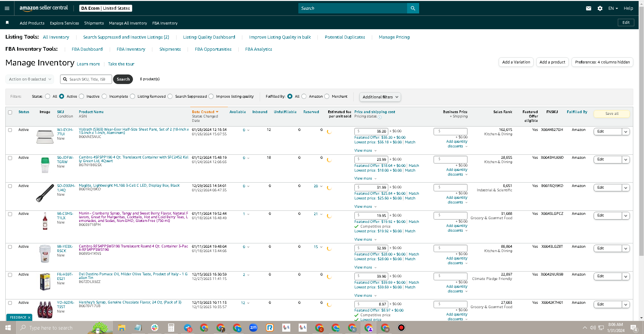This screenshot has height=334, width=644.
Task: Show hidden system tray icons
Action: pyautogui.click(x=585, y=328)
